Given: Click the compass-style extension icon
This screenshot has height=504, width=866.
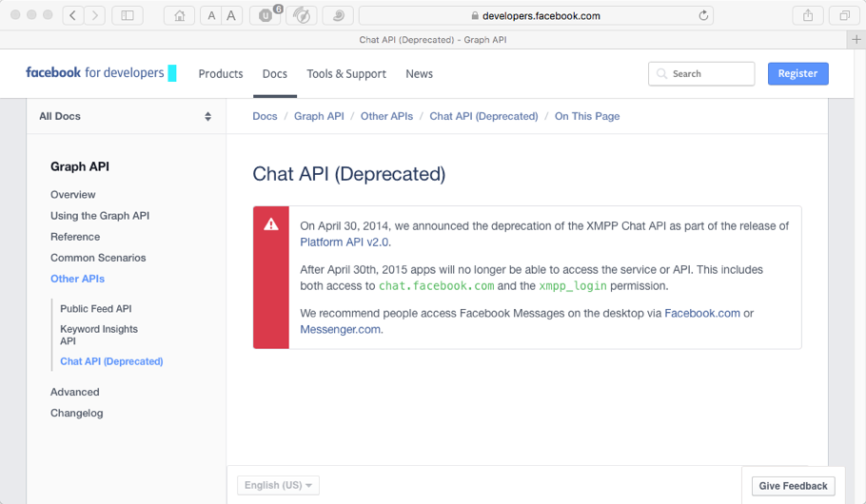Looking at the screenshot, I should pyautogui.click(x=302, y=15).
